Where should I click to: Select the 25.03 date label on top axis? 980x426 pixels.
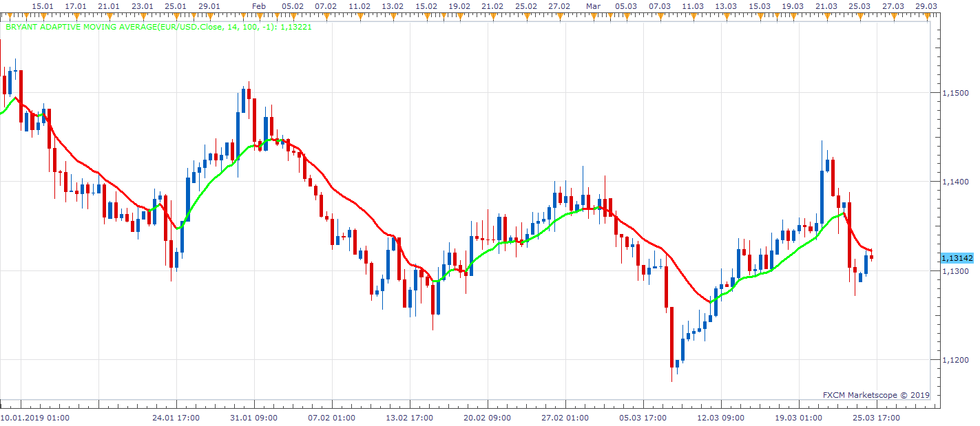(859, 6)
